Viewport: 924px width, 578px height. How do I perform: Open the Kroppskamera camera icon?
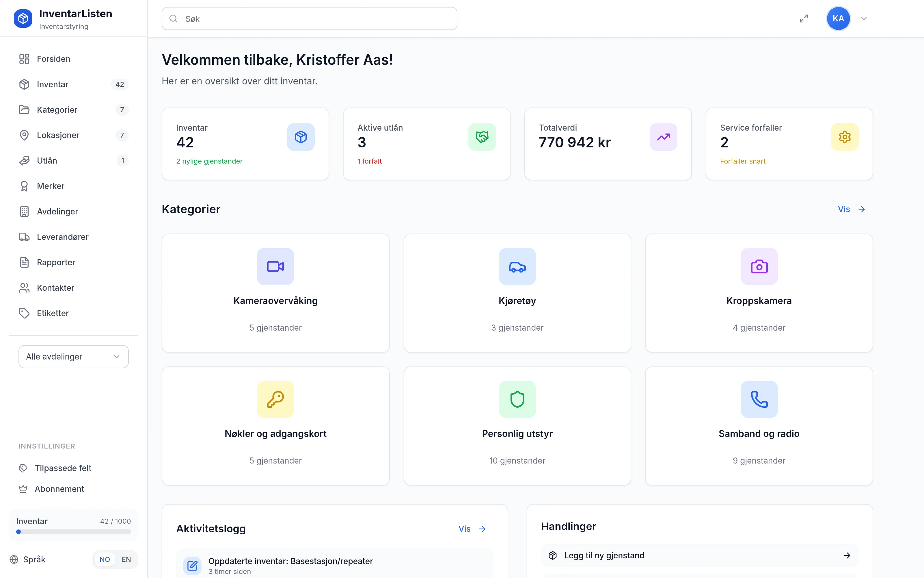coord(759,266)
